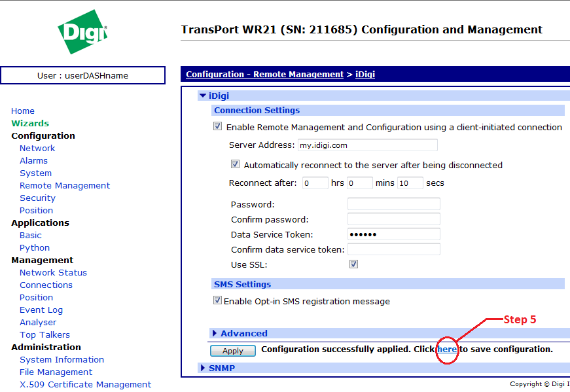
Task: Click the iDigi breadcrumb link
Action: (365, 75)
